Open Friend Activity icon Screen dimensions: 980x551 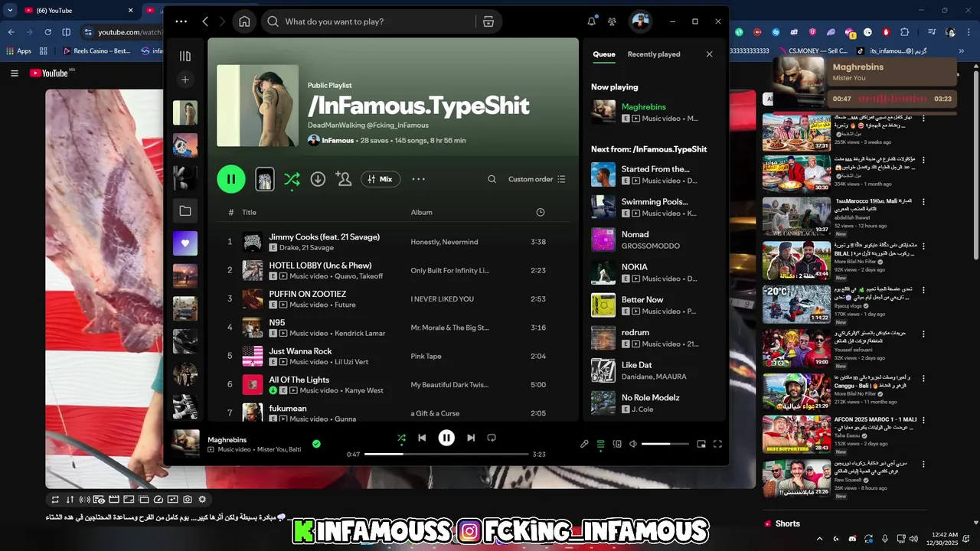(612, 21)
